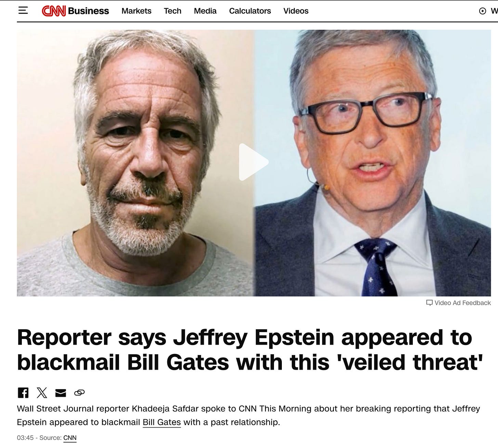
Task: Copy article link using chain icon
Action: click(x=79, y=393)
